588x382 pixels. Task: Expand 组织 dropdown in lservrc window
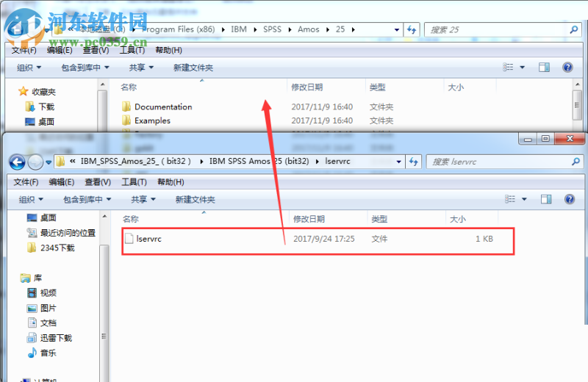point(31,199)
